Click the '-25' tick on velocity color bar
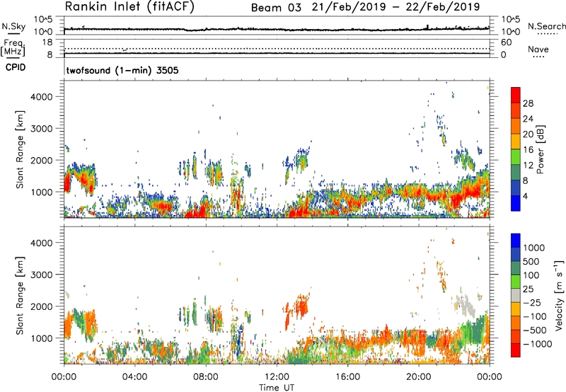 pos(532,303)
